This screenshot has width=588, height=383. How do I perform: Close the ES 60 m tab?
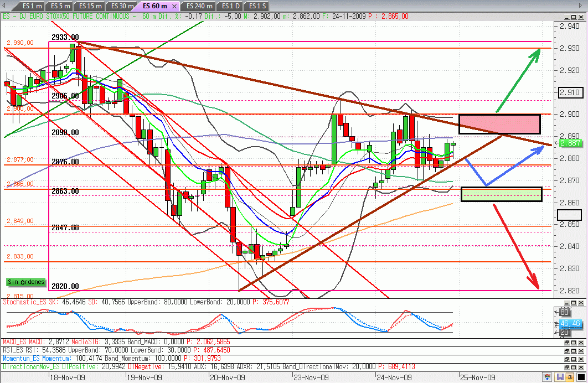(x=174, y=7)
